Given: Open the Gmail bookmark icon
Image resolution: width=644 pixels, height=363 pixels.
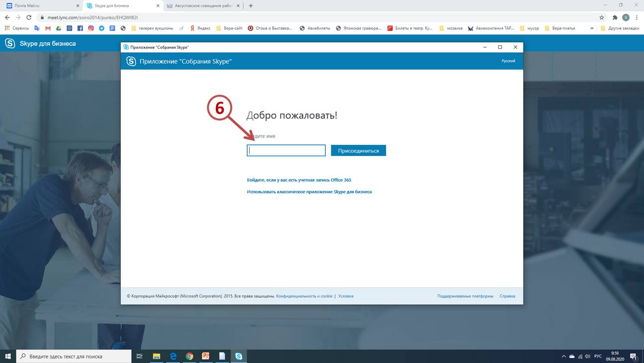Looking at the screenshot, I should pos(48,28).
